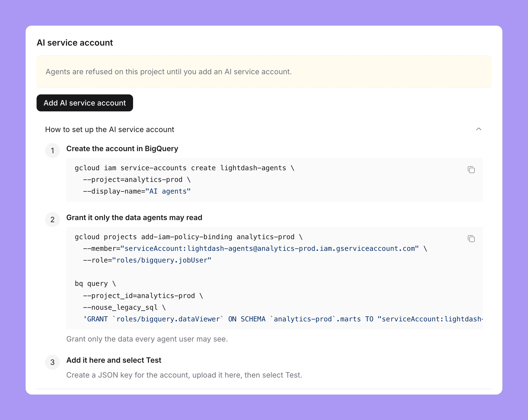Click the 'bq query' code line
Screen dimensions: 528x420
[95, 283]
